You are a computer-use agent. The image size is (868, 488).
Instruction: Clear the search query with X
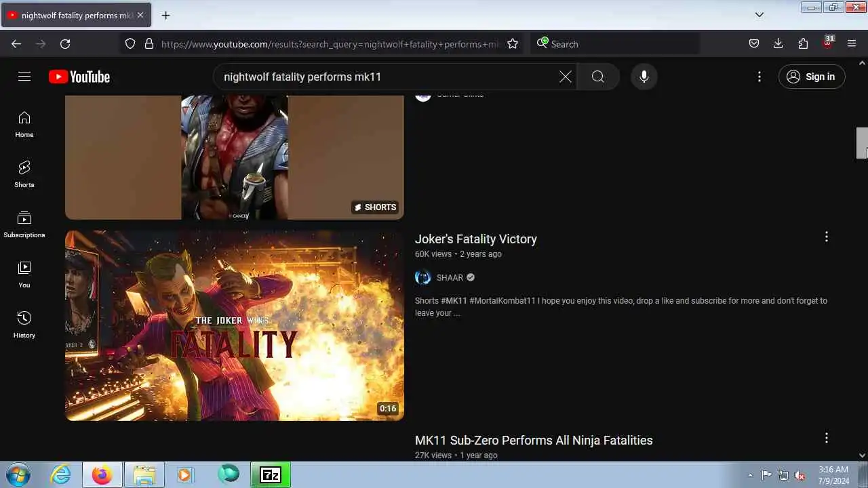click(566, 77)
